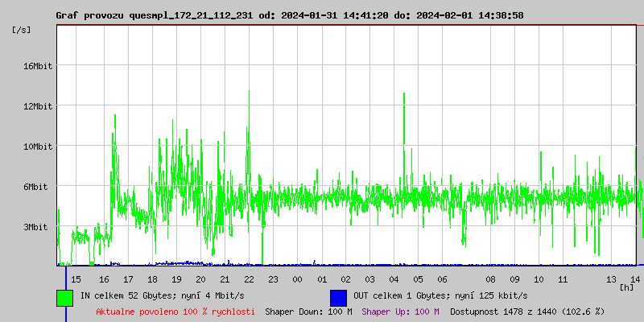
Task: Click the green IN legend swatch
Action: pyautogui.click(x=64, y=297)
